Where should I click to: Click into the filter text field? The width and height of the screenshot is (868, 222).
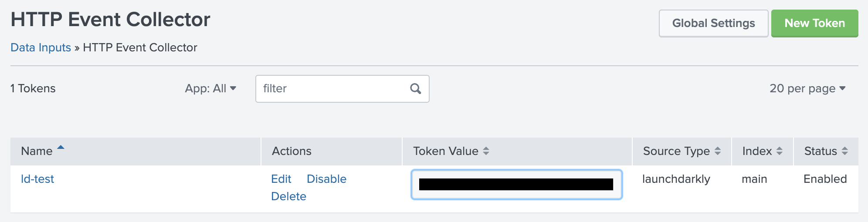coord(331,89)
